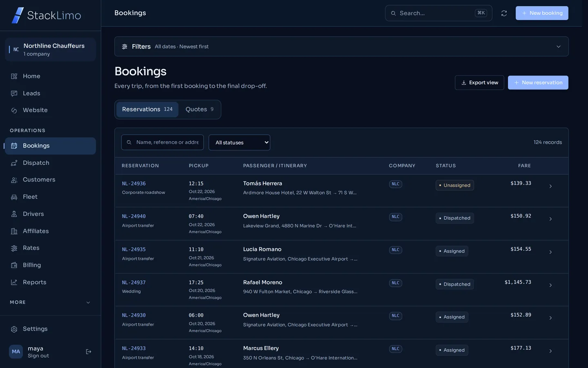The image size is (588, 368).
Task: Open row arrow for NL-24940
Action: tap(550, 219)
